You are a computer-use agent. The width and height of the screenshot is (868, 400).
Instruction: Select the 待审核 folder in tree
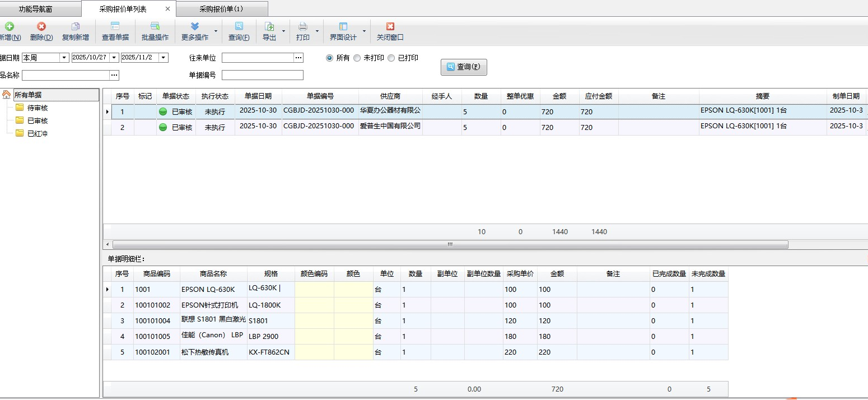(x=38, y=108)
